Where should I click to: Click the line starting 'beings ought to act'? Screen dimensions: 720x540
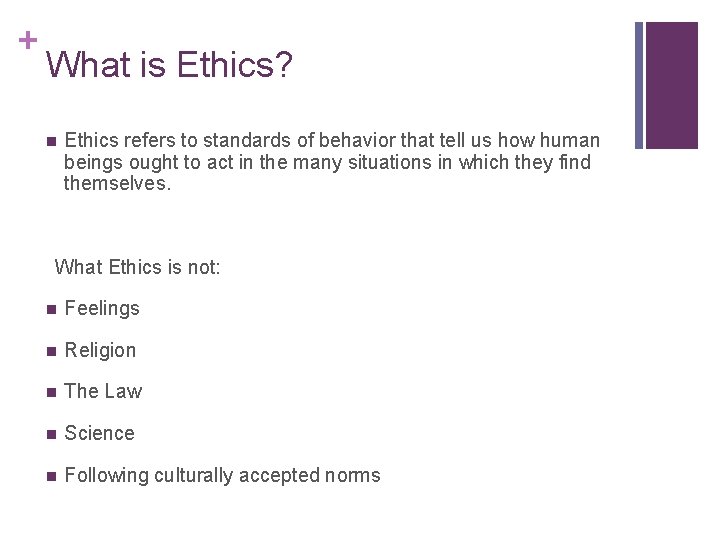(x=327, y=162)
